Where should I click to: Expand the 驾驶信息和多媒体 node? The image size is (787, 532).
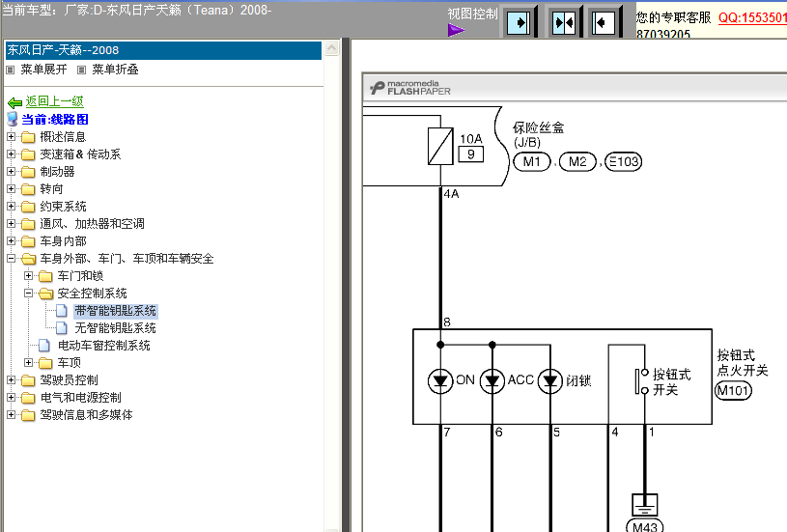[x=11, y=414]
